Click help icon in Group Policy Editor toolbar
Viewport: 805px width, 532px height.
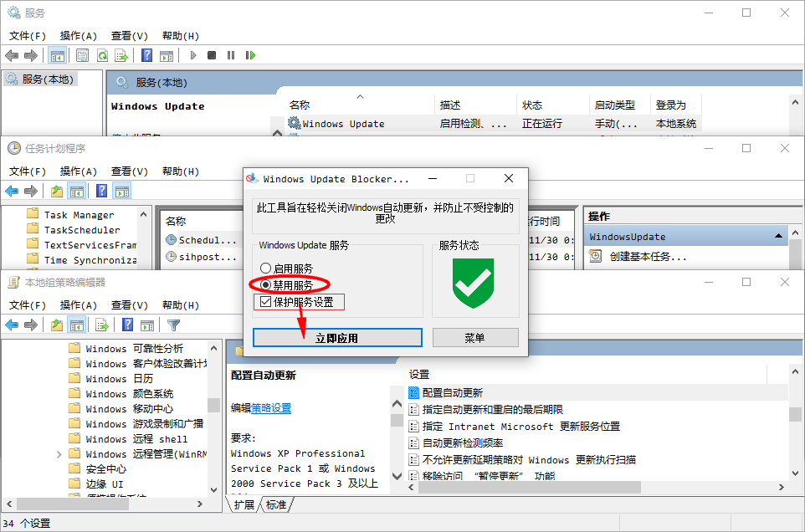point(128,325)
